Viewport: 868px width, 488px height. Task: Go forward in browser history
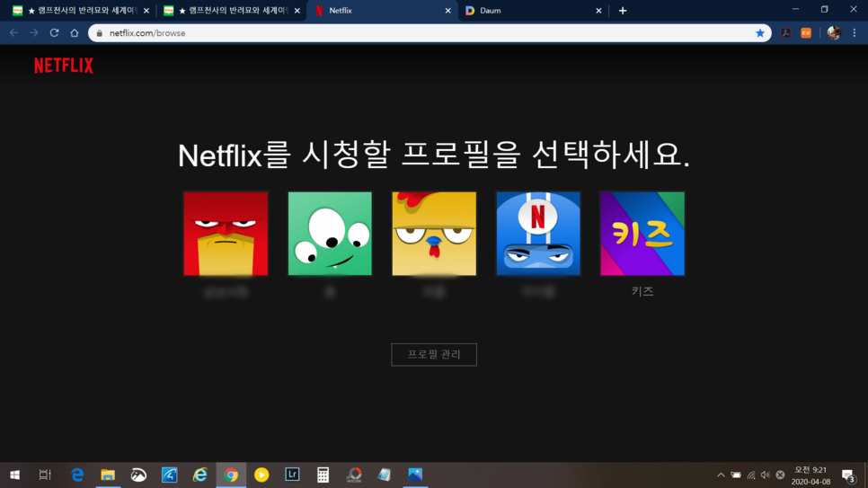point(34,33)
